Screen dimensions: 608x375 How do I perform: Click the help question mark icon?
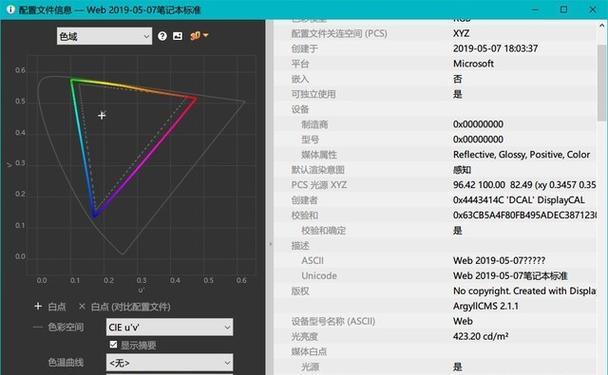162,36
